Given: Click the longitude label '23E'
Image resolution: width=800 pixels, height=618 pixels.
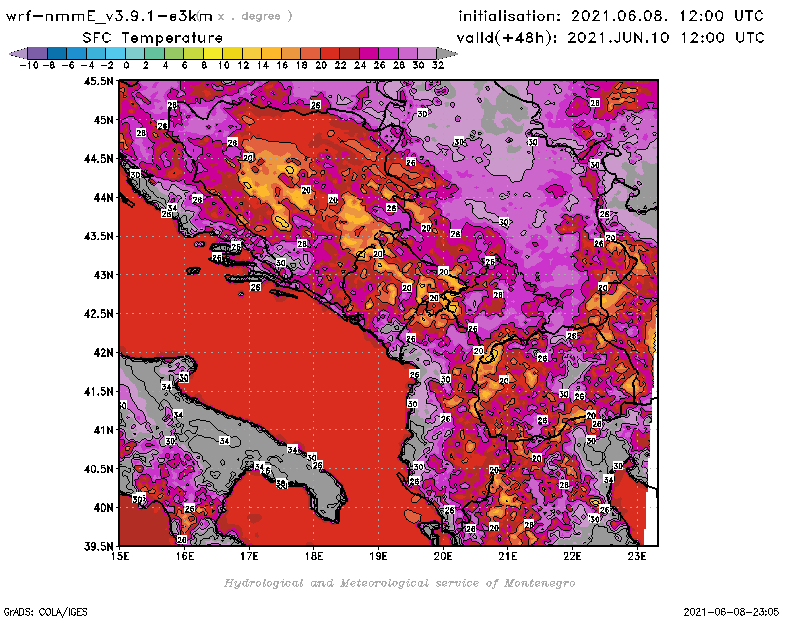Looking at the screenshot, I should [637, 557].
